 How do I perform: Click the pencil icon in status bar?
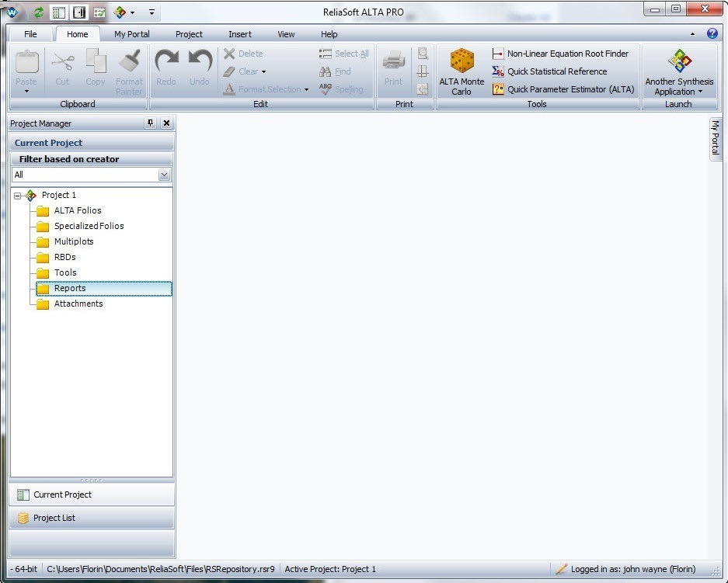pos(561,569)
